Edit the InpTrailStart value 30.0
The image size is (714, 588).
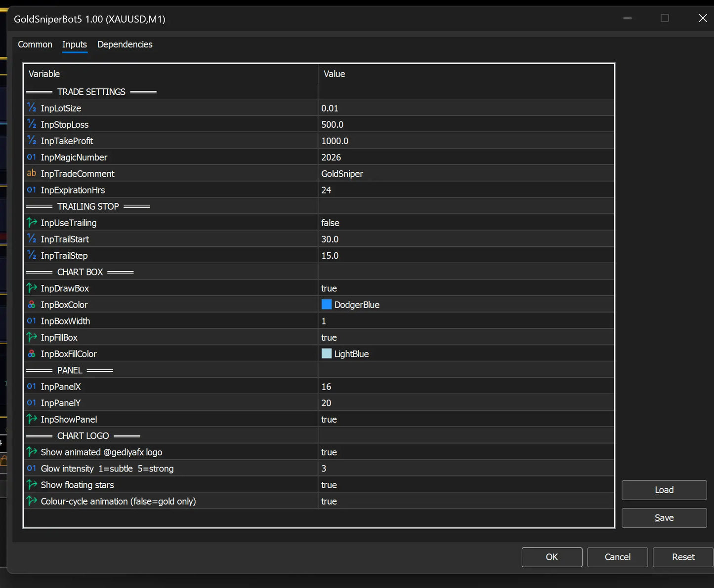click(466, 239)
